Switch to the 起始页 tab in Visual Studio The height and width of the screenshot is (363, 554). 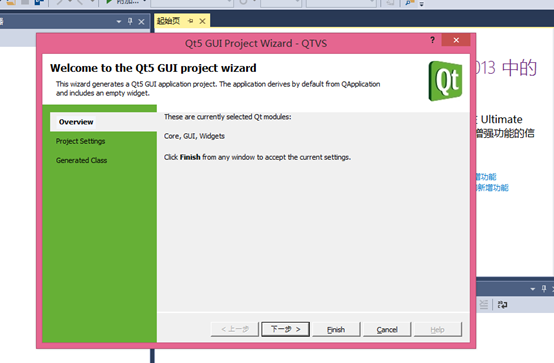[x=169, y=21]
